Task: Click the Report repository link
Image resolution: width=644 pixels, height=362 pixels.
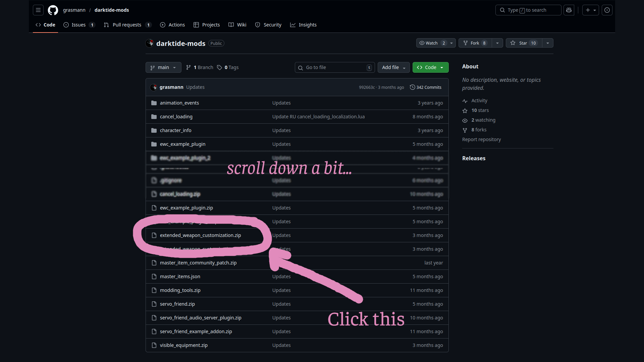Action: point(481,139)
